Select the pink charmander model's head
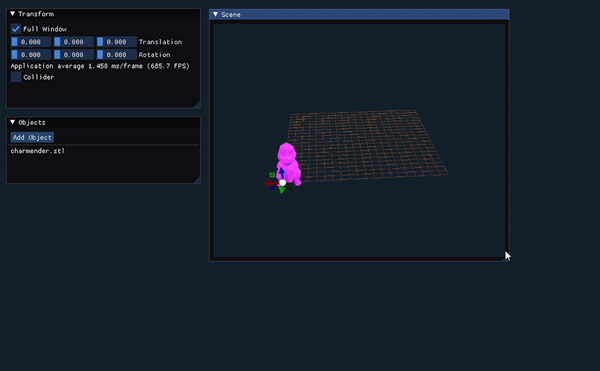 click(x=287, y=151)
